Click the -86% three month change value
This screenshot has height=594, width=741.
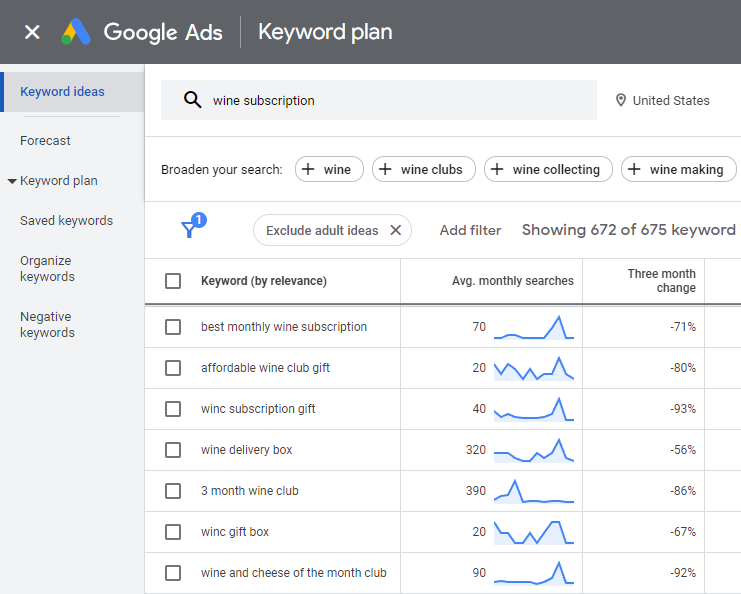click(x=683, y=491)
